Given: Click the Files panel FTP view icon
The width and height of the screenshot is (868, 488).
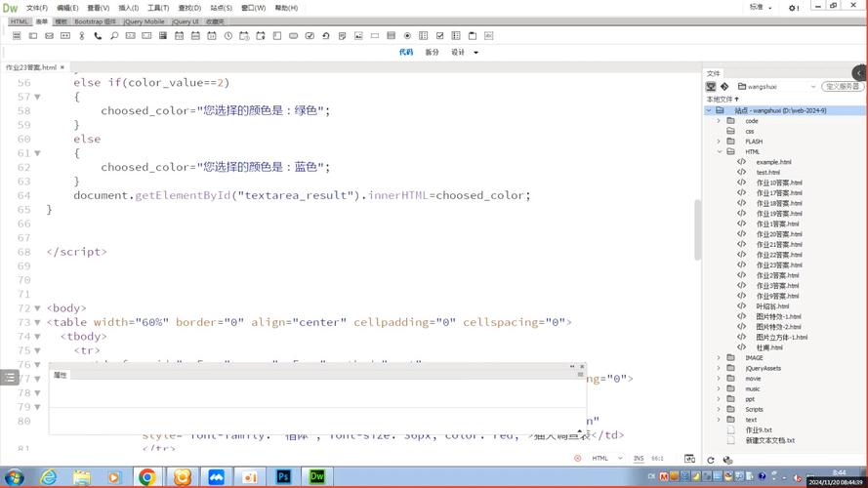Looking at the screenshot, I should click(x=711, y=86).
